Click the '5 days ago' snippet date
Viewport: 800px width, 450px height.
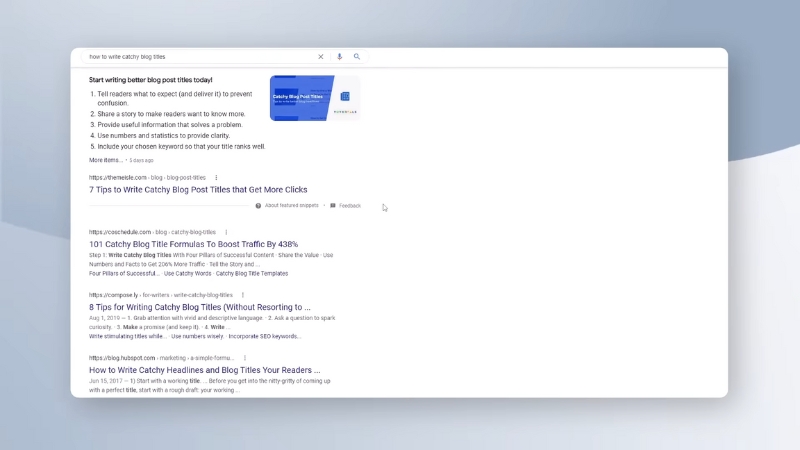141,160
